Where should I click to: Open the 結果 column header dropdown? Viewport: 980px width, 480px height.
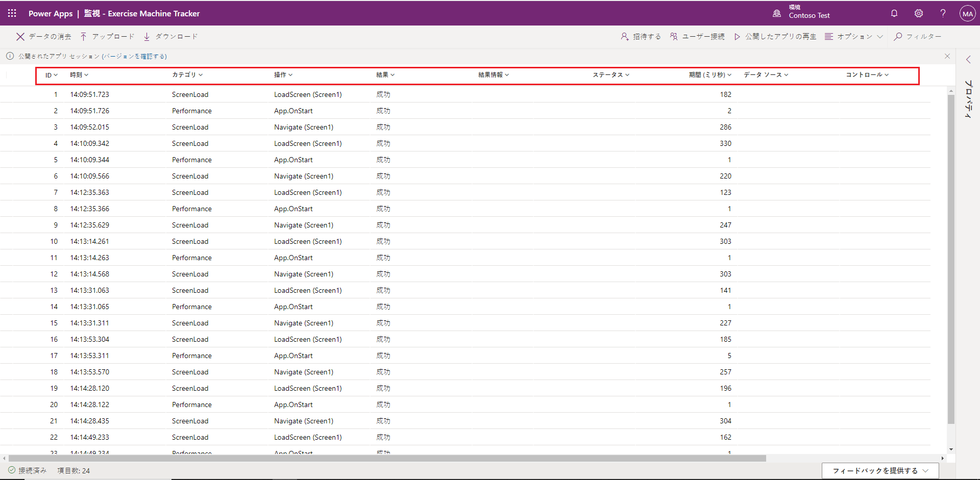(385, 75)
